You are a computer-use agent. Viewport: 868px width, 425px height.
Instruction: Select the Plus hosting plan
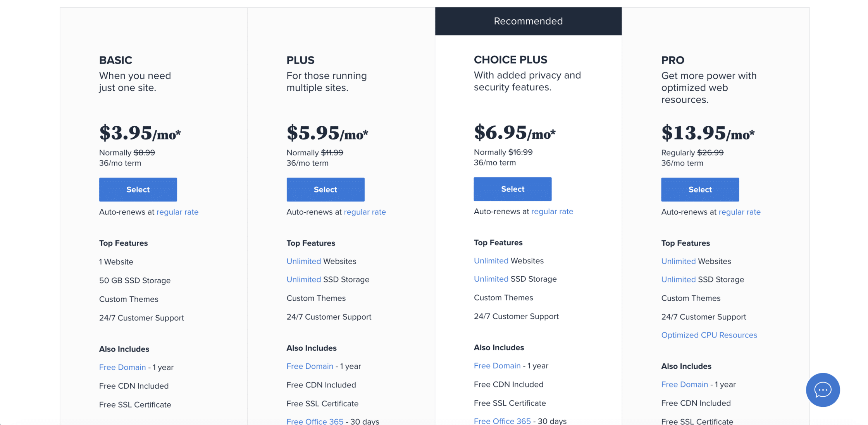tap(325, 189)
